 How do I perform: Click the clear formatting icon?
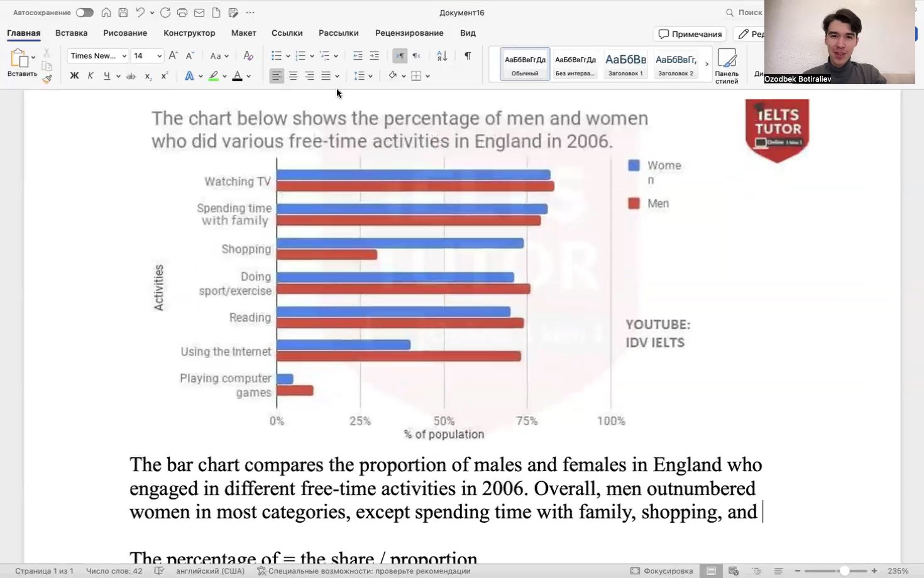[x=248, y=56]
